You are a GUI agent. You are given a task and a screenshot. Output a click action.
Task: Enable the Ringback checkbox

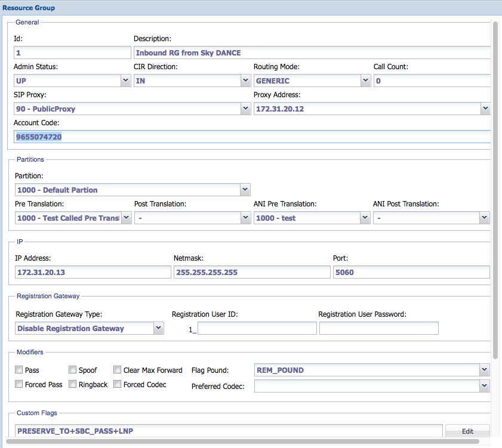tap(73, 384)
